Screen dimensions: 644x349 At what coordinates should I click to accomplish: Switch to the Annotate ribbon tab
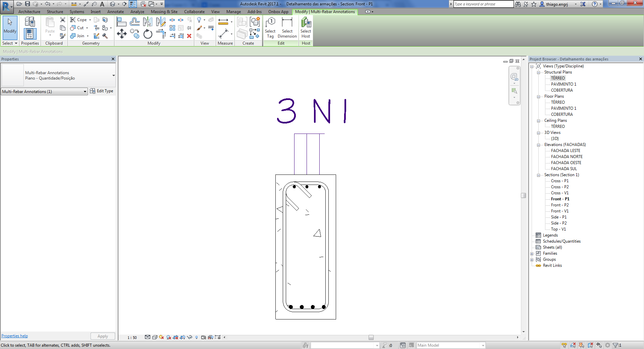click(115, 11)
